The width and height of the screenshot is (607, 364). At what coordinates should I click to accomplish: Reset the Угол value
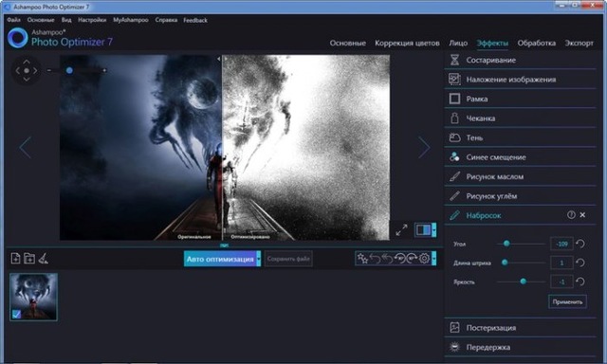579,244
